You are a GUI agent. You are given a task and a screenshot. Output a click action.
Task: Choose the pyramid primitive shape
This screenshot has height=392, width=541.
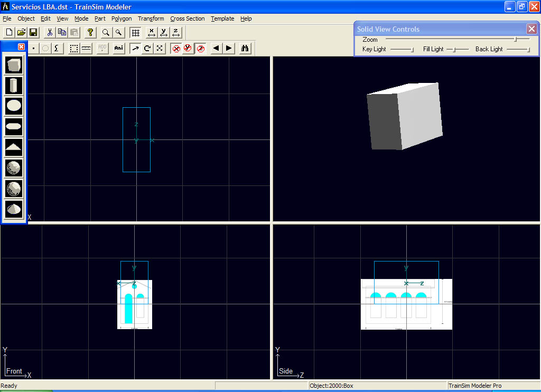(x=14, y=147)
